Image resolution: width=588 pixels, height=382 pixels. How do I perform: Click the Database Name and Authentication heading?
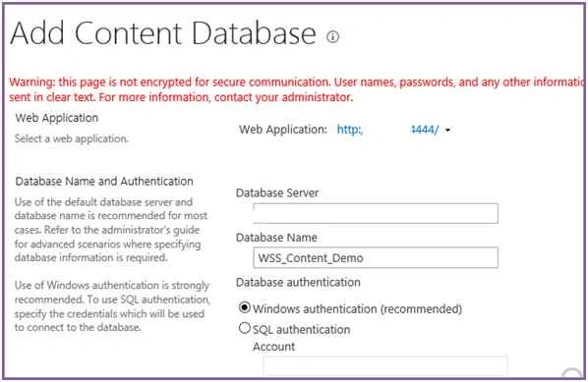104,182
